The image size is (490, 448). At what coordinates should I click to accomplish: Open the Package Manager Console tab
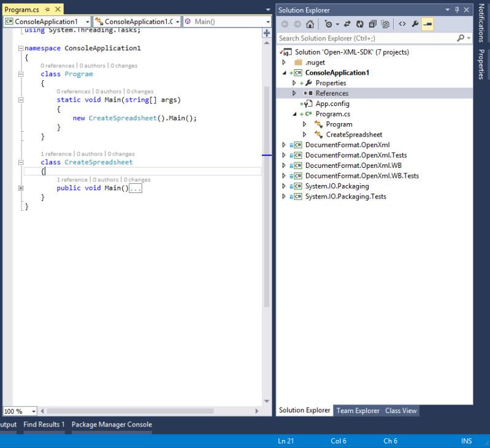pyautogui.click(x=112, y=425)
